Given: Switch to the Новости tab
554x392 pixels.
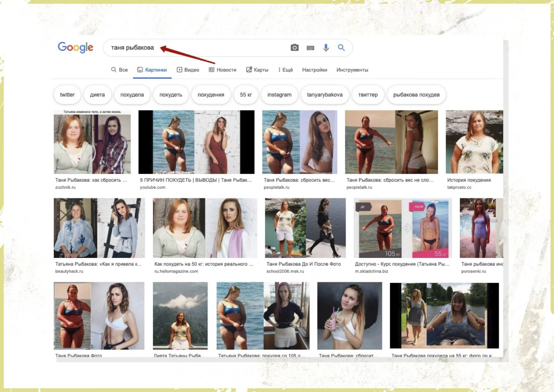Looking at the screenshot, I should (223, 70).
